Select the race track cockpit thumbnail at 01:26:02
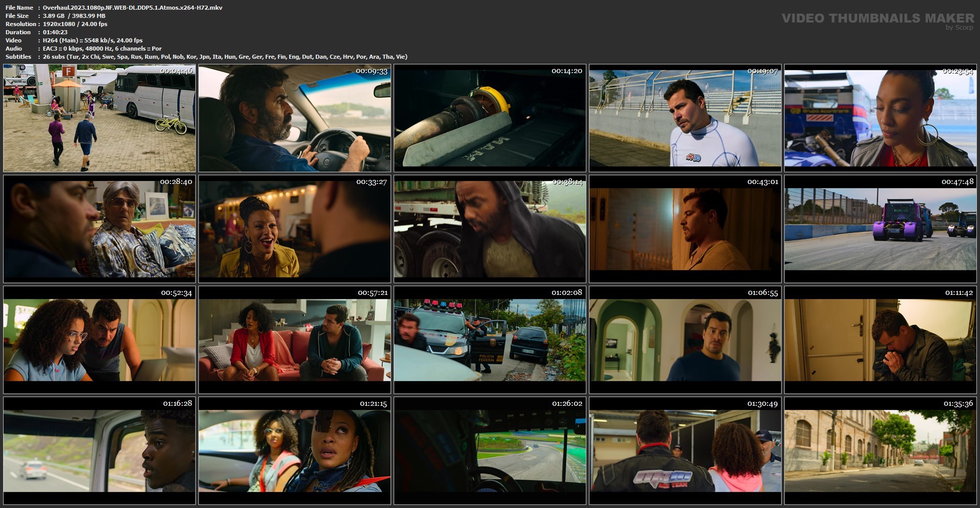The width and height of the screenshot is (980, 508). [x=490, y=451]
